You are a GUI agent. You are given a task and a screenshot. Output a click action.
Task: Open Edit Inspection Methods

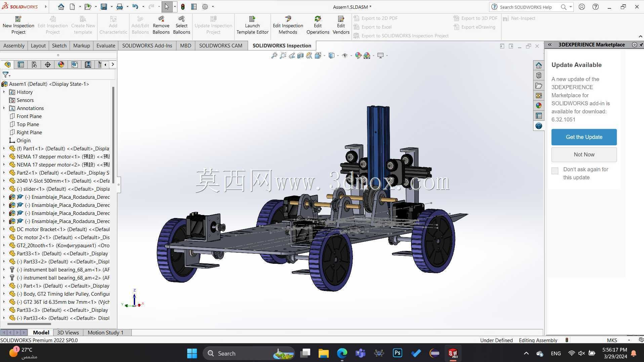coord(288,26)
